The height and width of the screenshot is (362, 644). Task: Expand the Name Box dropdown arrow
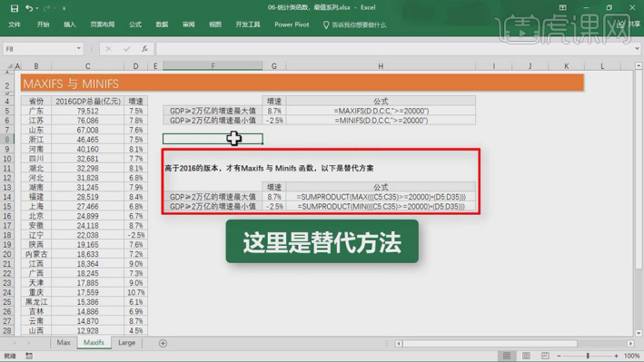78,49
